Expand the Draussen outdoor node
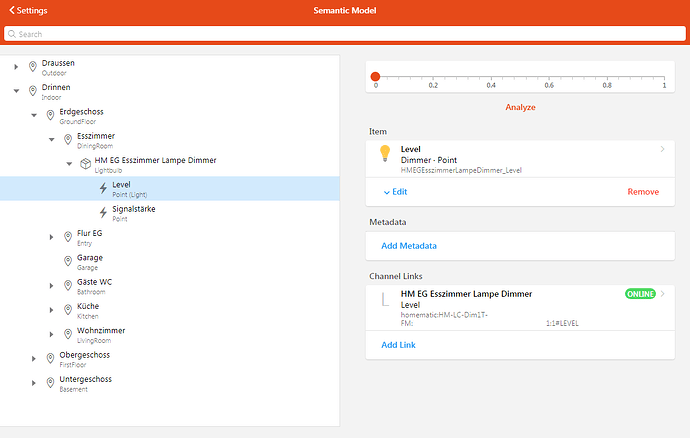The height and width of the screenshot is (438, 690). click(x=16, y=67)
